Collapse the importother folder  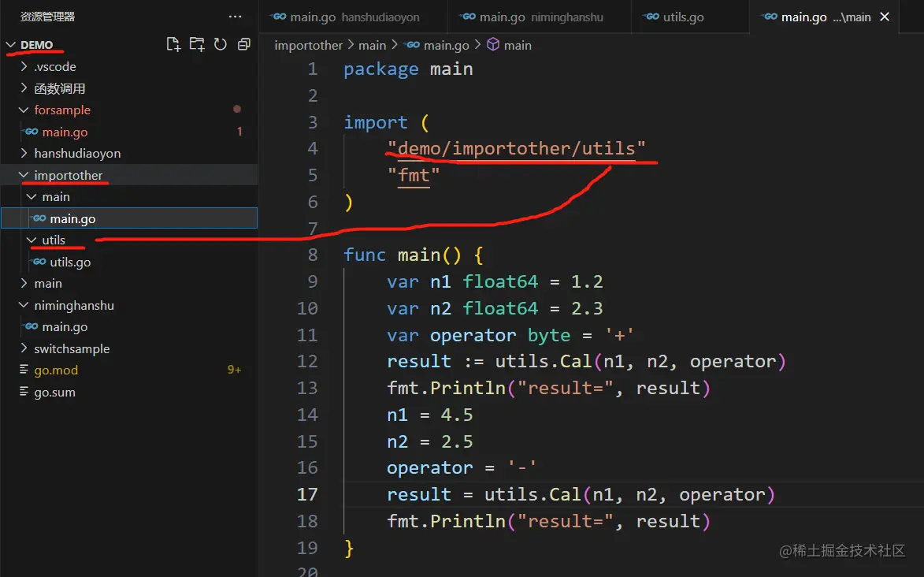pyautogui.click(x=24, y=175)
